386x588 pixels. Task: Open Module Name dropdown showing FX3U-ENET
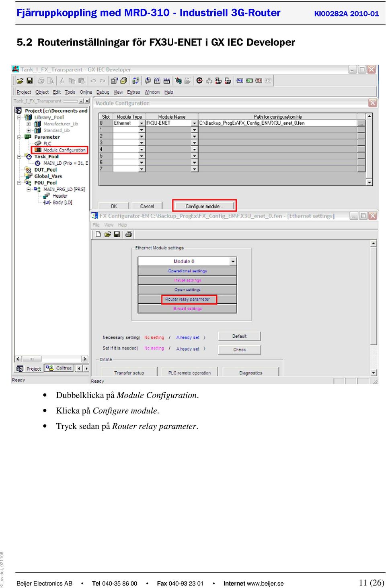[x=195, y=123]
